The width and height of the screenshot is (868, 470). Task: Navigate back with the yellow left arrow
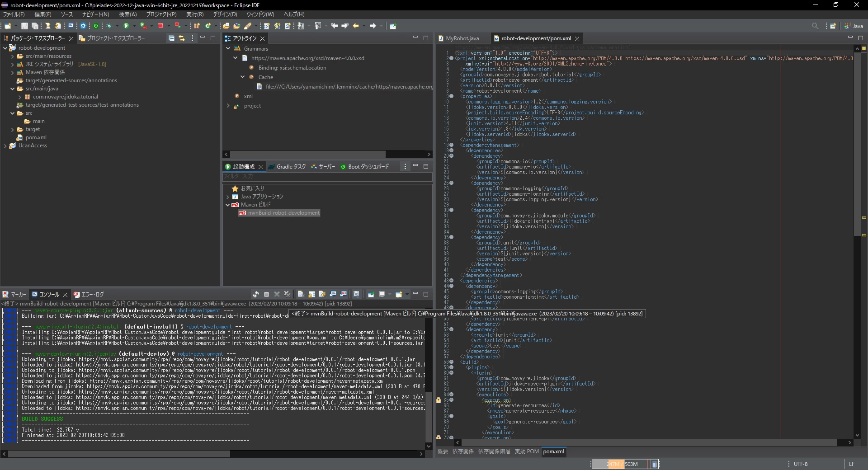(x=356, y=26)
